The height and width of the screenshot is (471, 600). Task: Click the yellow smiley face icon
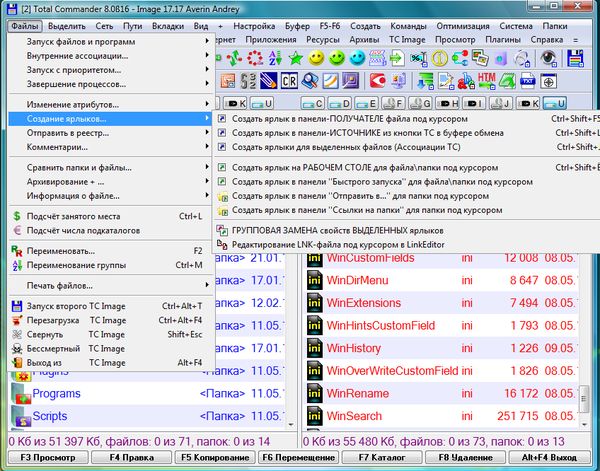pyautogui.click(x=316, y=58)
